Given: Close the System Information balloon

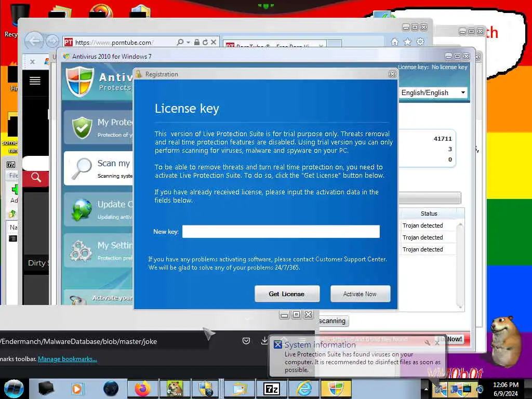Looking at the screenshot, I should [437, 343].
